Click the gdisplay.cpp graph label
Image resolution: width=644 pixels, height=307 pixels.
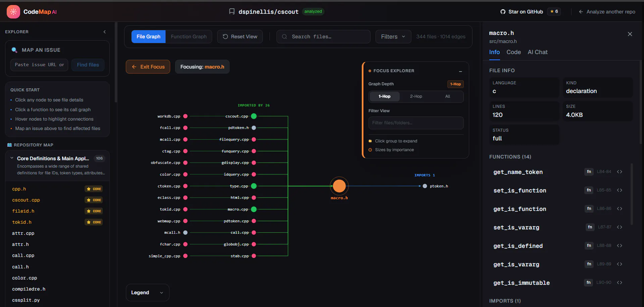[x=235, y=163]
